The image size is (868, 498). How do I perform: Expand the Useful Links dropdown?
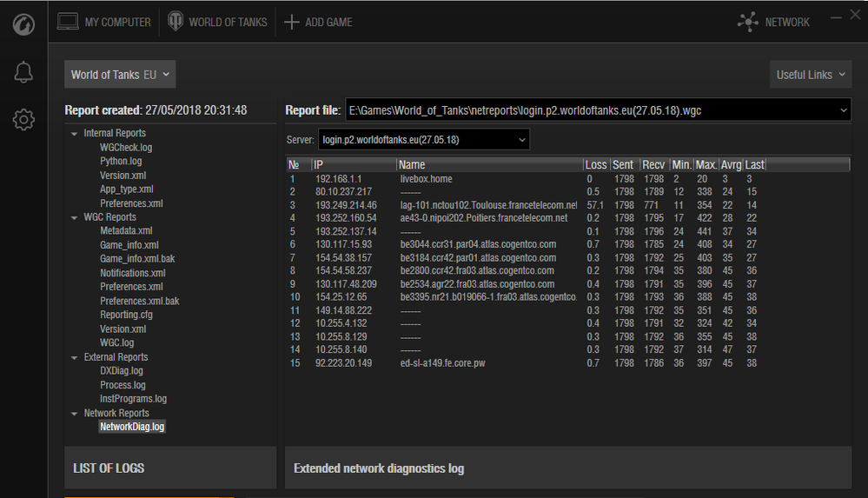click(x=811, y=75)
